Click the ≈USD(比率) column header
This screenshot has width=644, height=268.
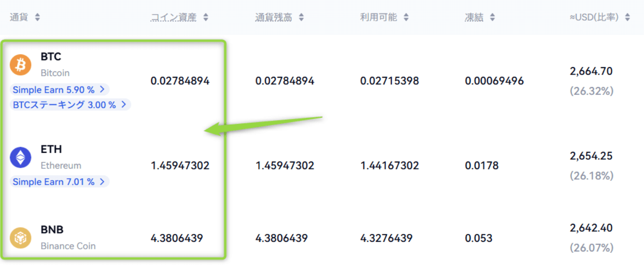click(x=595, y=17)
